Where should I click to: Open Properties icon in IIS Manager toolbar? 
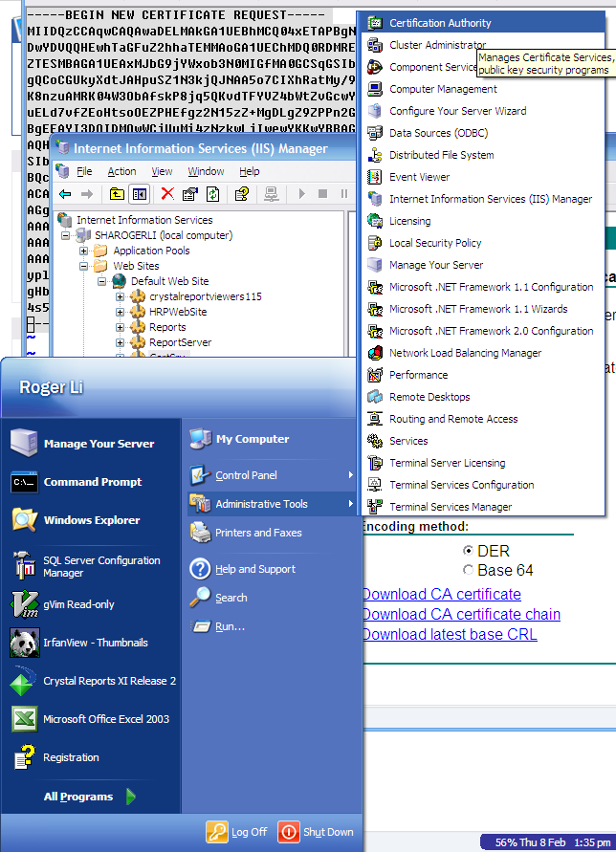pyautogui.click(x=189, y=194)
